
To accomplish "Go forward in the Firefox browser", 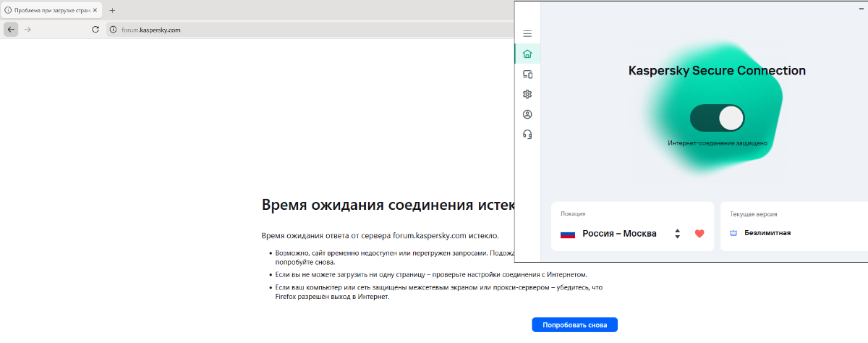I will [28, 30].
